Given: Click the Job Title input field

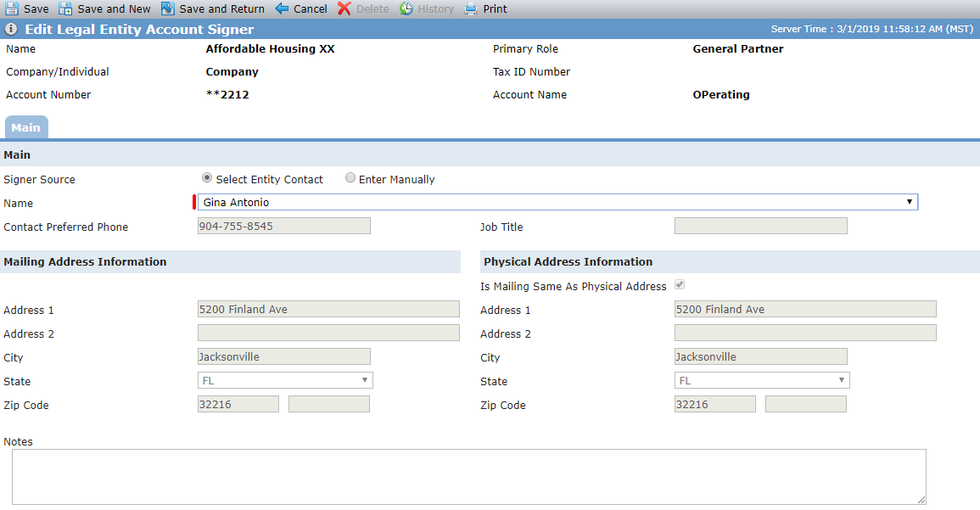Looking at the screenshot, I should [x=760, y=226].
